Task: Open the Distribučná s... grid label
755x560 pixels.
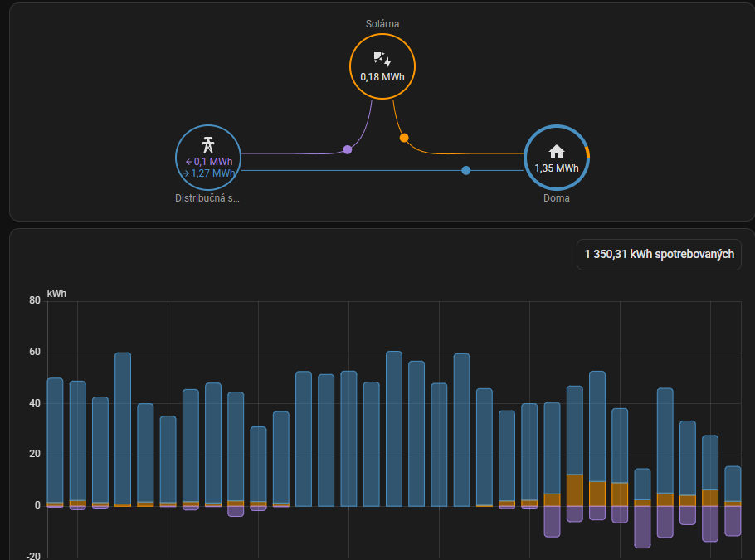Action: coord(207,199)
